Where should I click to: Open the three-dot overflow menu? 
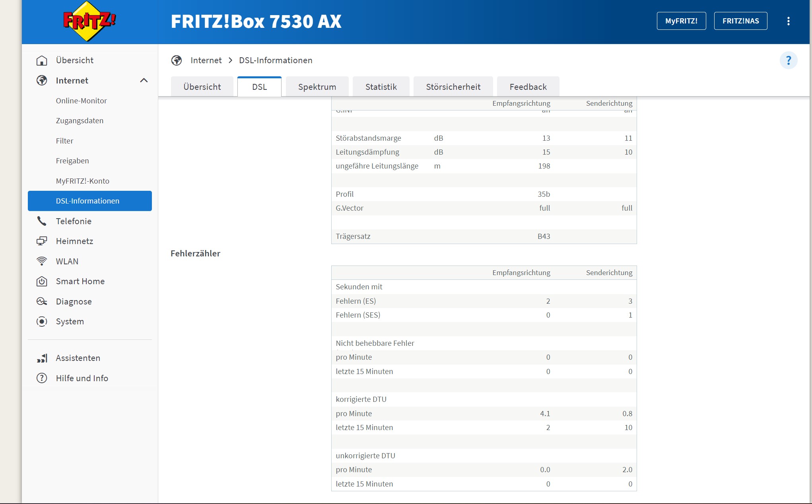tap(788, 21)
